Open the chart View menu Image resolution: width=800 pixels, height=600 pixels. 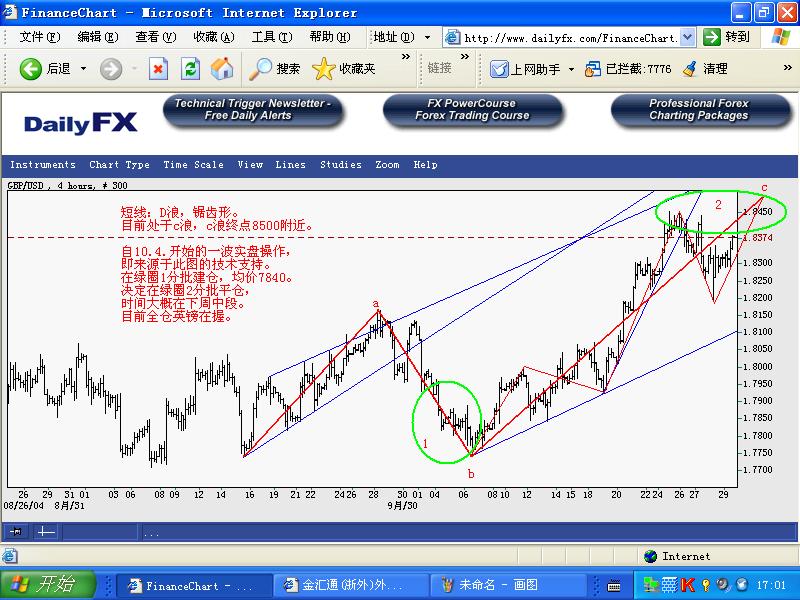(x=250, y=165)
